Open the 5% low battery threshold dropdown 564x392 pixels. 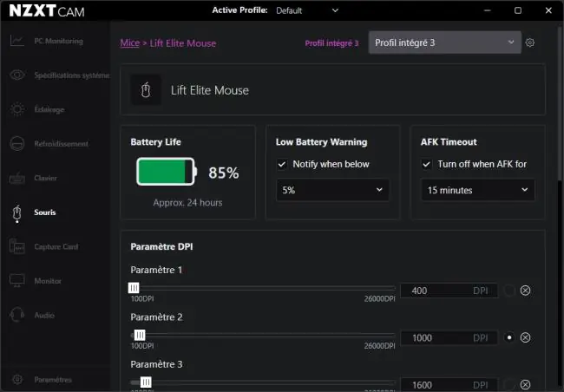tap(332, 190)
